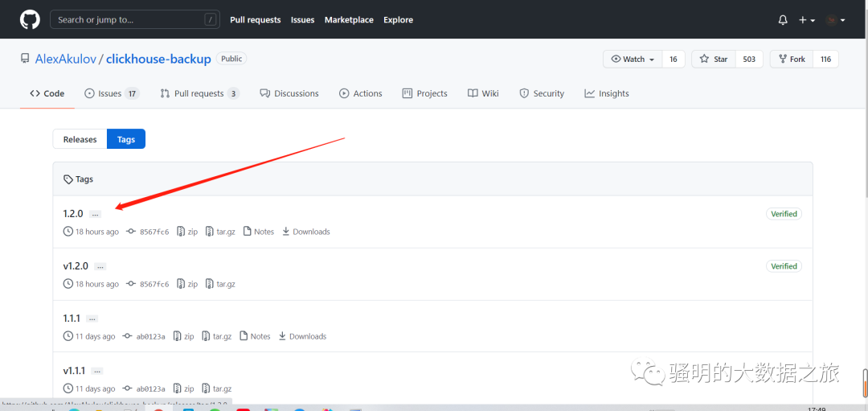Click 18 hours ago under tag 1.2.0

click(x=92, y=232)
